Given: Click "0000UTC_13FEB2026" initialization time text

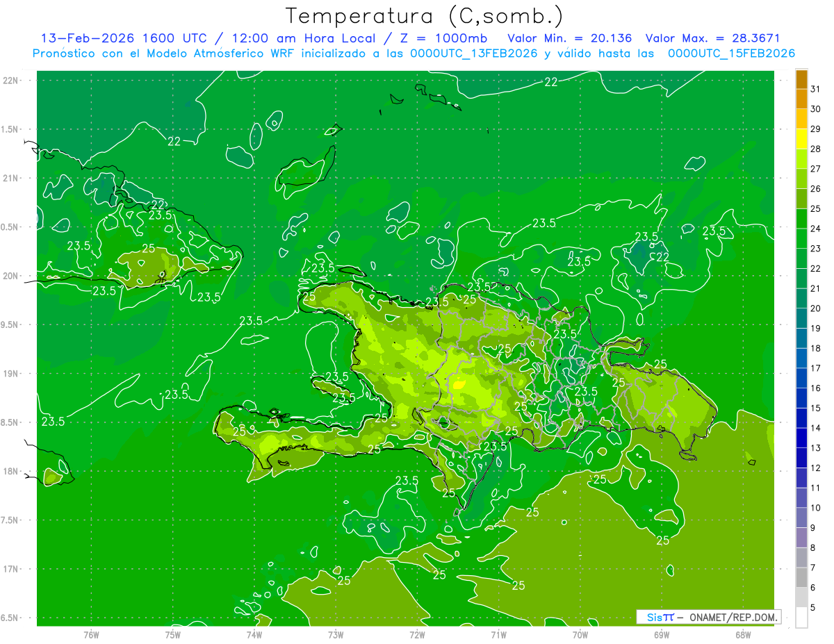Looking at the screenshot, I should coord(474,53).
